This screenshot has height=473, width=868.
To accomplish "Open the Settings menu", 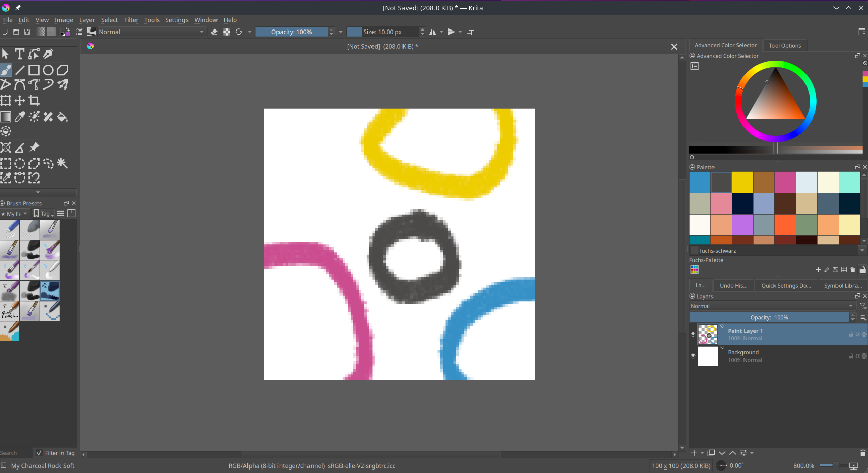I will (177, 20).
